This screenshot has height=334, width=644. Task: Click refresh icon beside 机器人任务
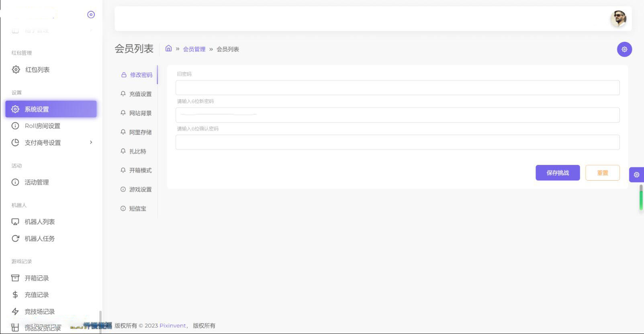[x=15, y=238]
